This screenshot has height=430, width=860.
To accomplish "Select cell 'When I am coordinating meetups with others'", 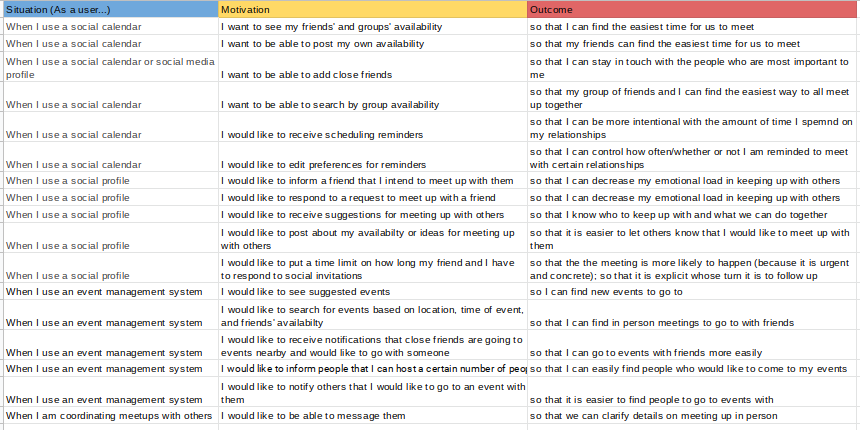I will point(111,415).
